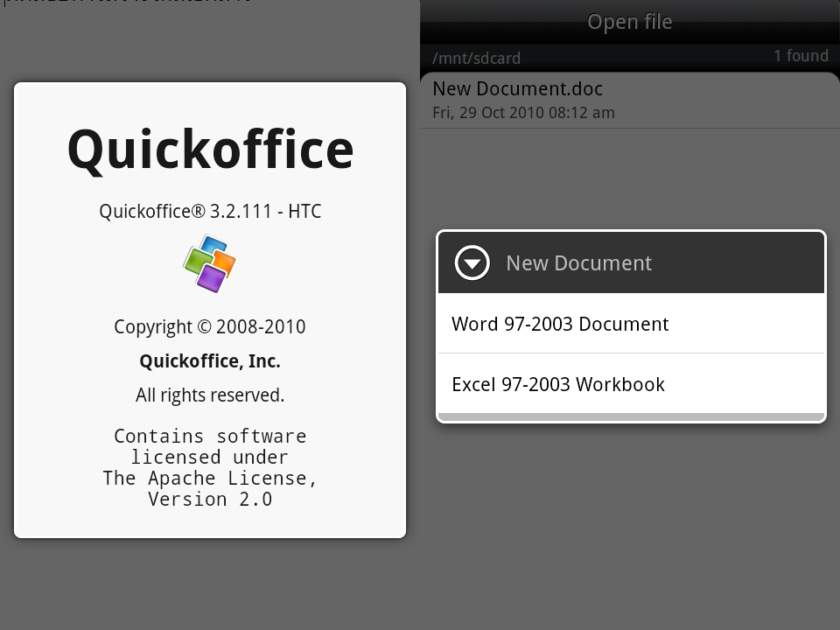Viewport: 840px width, 630px height.
Task: Click the circled down-arrow icon in New Document header
Action: click(x=472, y=262)
